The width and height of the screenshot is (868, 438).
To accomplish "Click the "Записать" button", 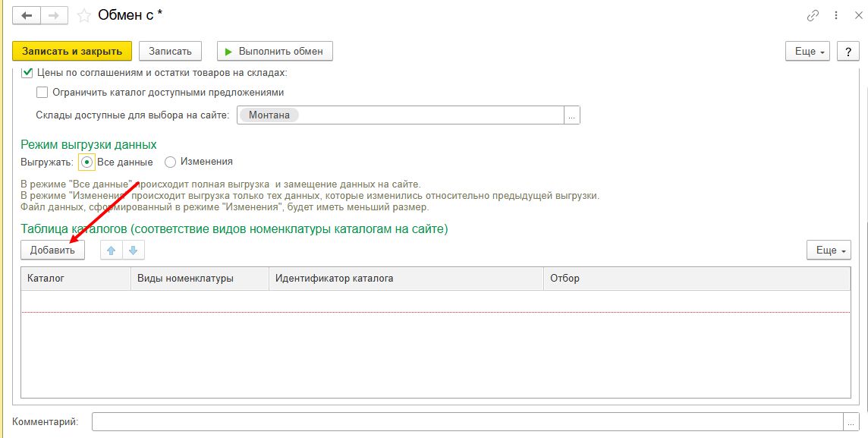I will (170, 51).
